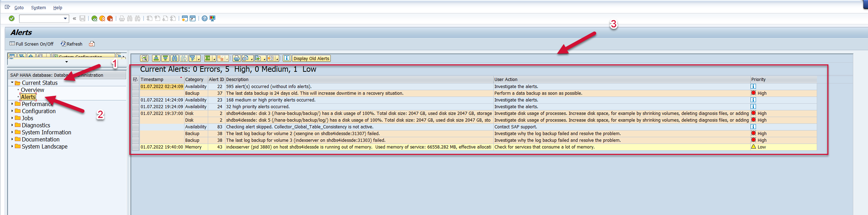Open the Goto menu

(x=19, y=7)
